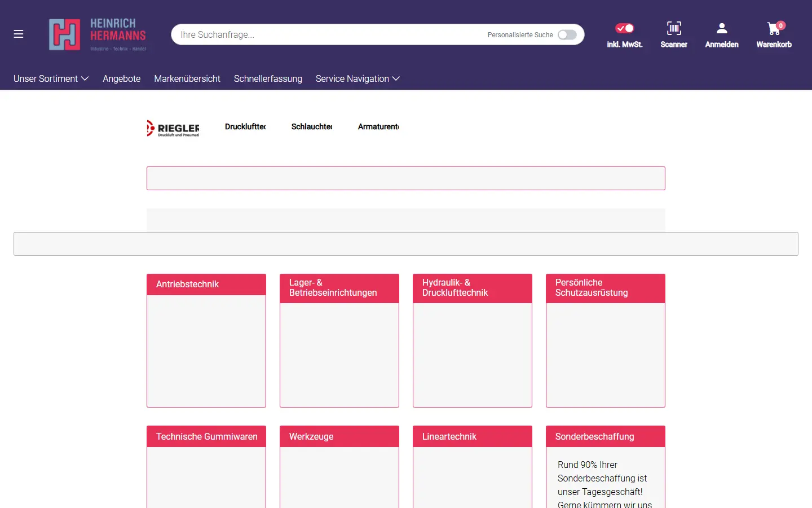The height and width of the screenshot is (508, 812).
Task: Open the Persönliche Schutzausrüstung card
Action: 606,340
